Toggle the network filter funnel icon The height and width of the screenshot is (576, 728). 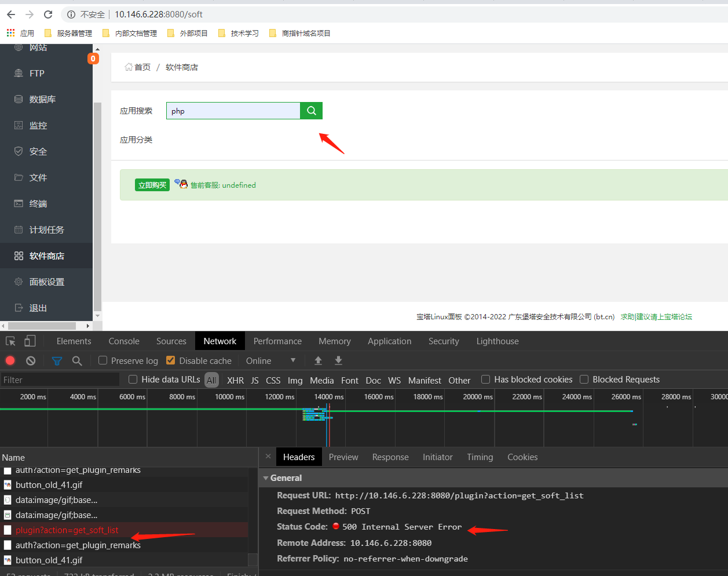pos(57,361)
